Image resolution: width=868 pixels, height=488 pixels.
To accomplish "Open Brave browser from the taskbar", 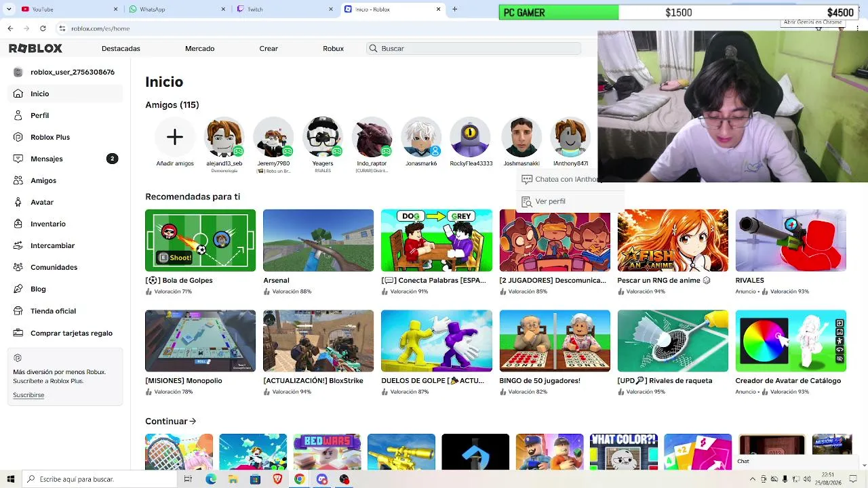I will click(x=277, y=479).
